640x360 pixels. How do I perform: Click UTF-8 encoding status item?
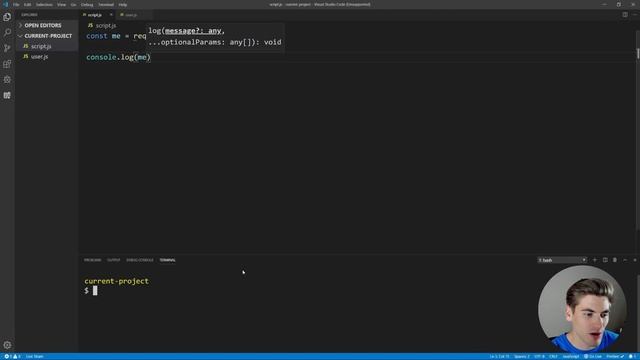pos(539,356)
